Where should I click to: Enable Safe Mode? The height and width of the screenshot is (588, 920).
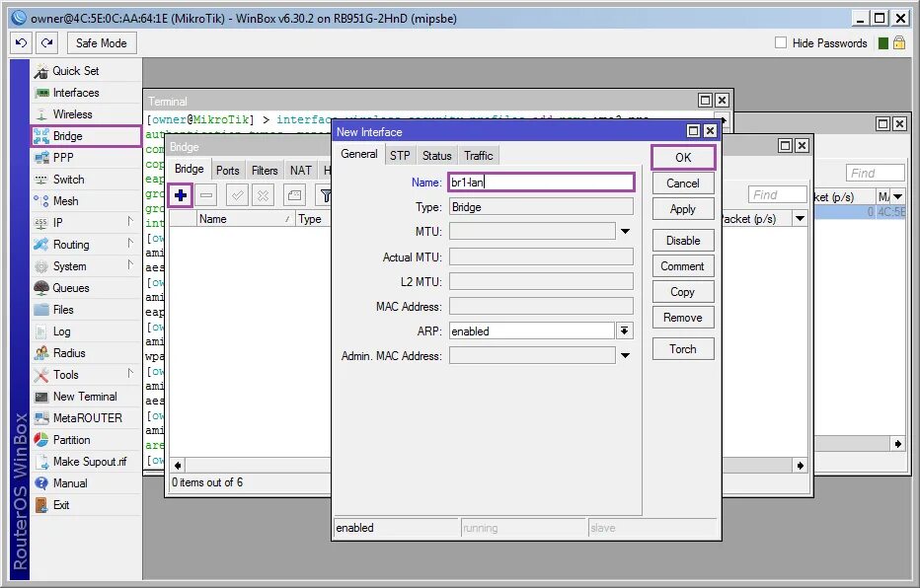click(102, 42)
